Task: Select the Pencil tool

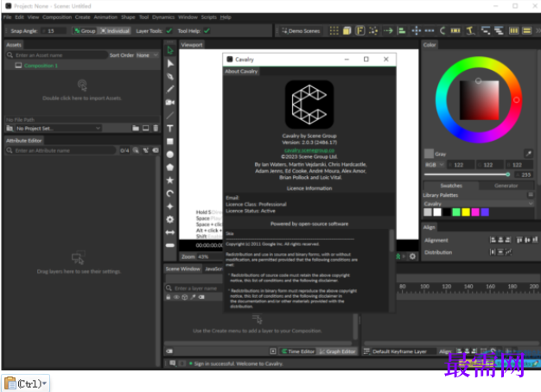Action: pos(170,89)
